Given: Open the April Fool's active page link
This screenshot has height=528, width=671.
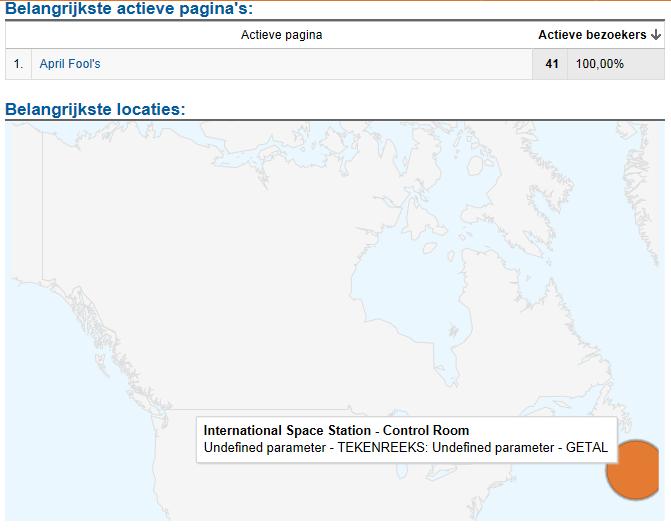Looking at the screenshot, I should coord(70,64).
